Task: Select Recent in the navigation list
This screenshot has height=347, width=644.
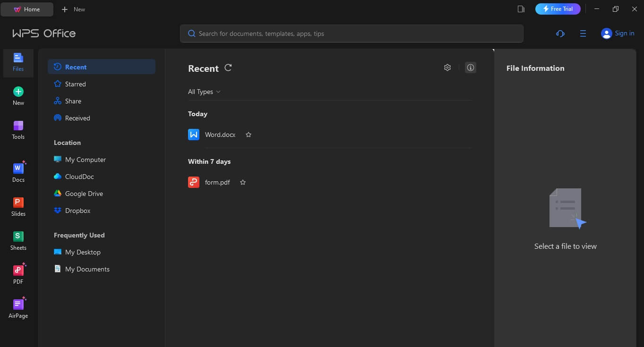Action: point(102,67)
